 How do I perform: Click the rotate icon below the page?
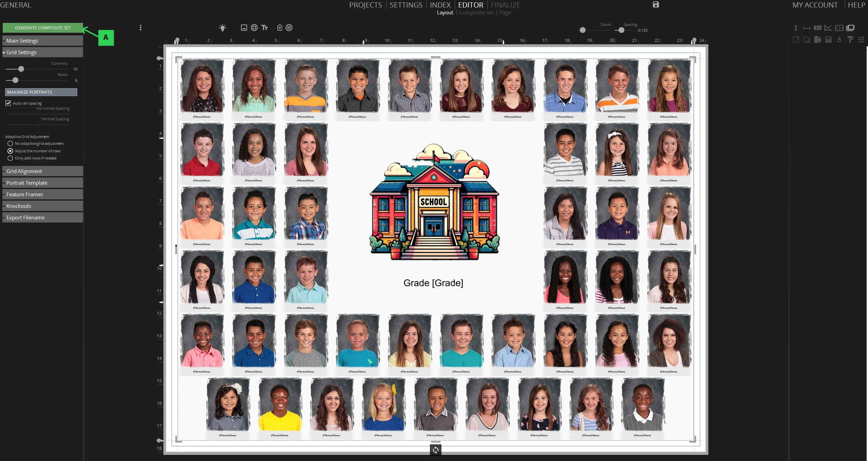435,450
